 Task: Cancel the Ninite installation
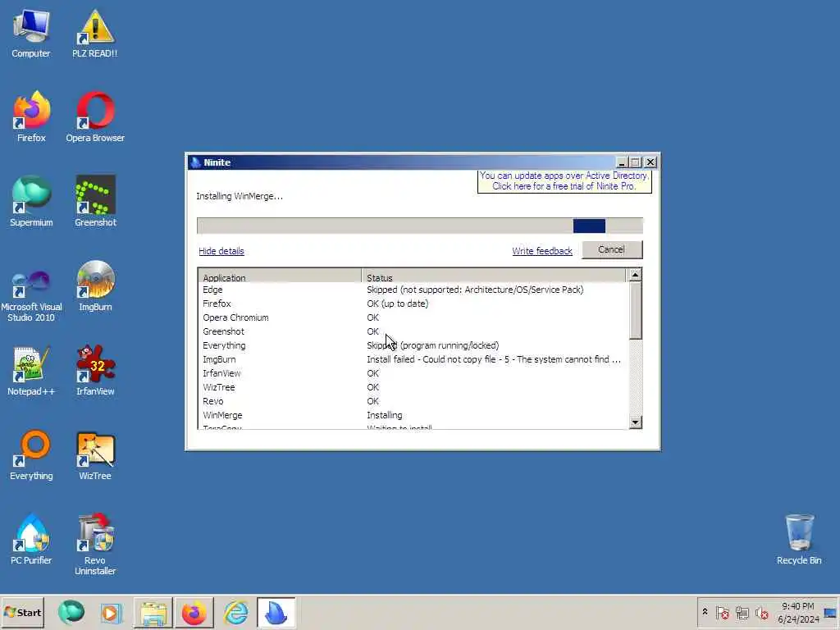point(612,249)
